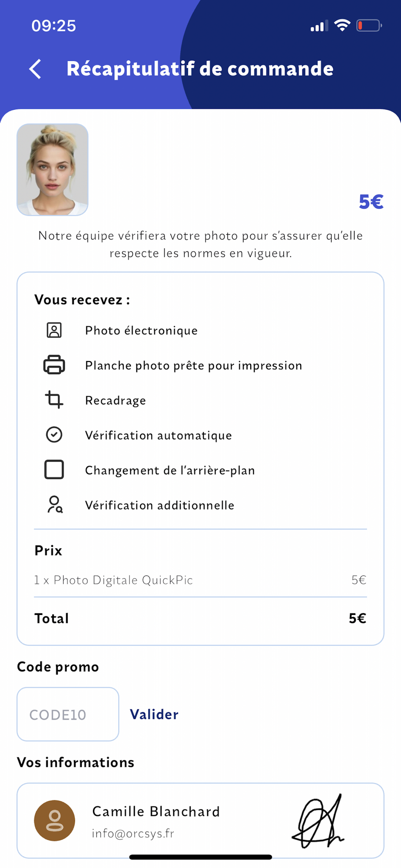The height and width of the screenshot is (868, 401).
Task: Select the Camille Blanchard name
Action: point(156,812)
